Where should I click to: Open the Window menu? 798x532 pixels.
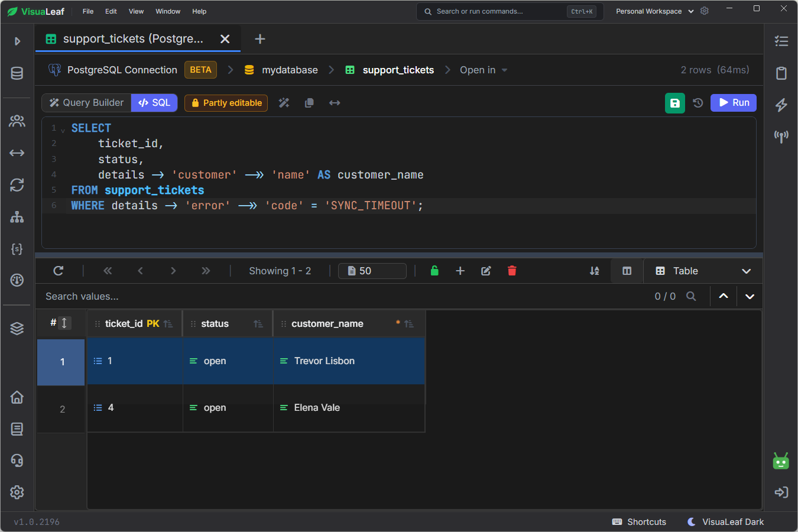tap(168, 11)
